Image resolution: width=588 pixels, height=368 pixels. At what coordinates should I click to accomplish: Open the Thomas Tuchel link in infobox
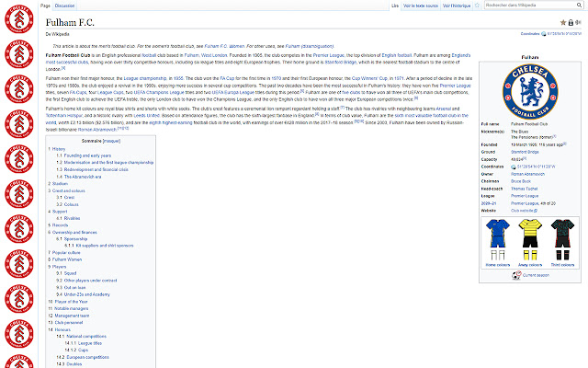click(x=525, y=189)
